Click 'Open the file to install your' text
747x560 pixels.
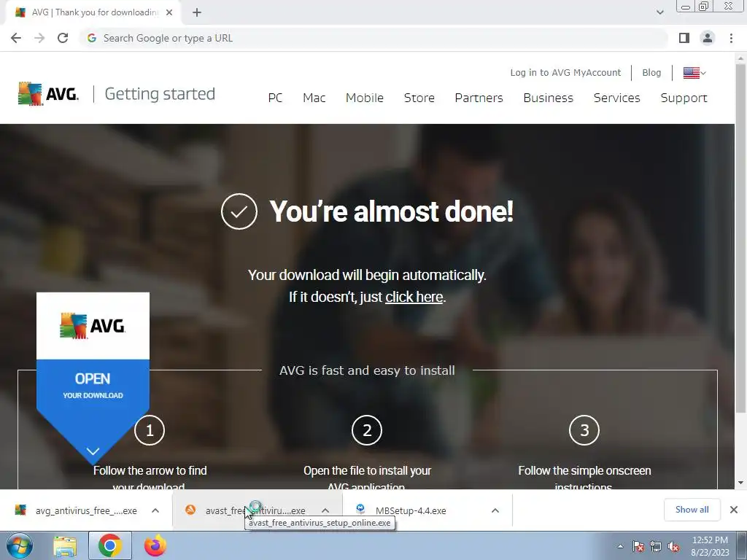click(x=368, y=470)
